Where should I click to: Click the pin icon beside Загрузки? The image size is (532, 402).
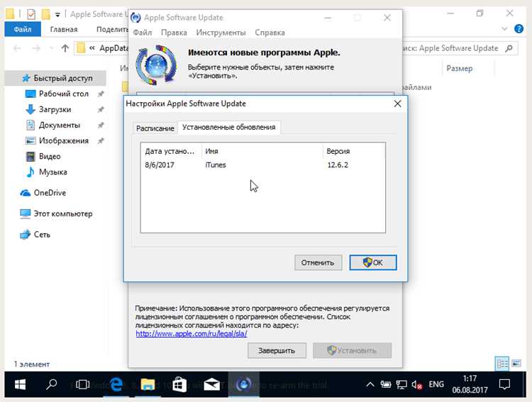[101, 110]
